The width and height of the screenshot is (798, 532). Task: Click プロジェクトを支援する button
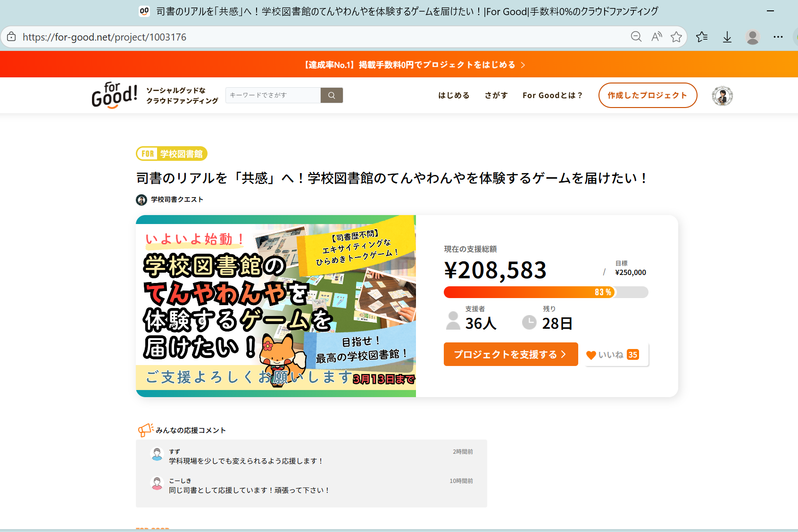pyautogui.click(x=510, y=354)
